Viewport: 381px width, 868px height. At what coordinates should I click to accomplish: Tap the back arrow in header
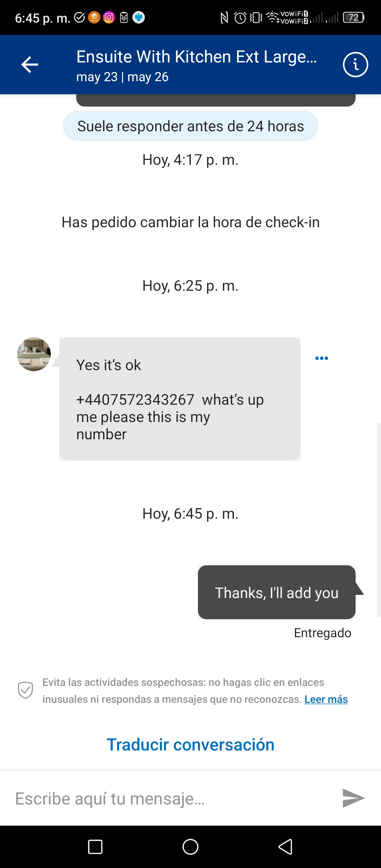[x=30, y=65]
